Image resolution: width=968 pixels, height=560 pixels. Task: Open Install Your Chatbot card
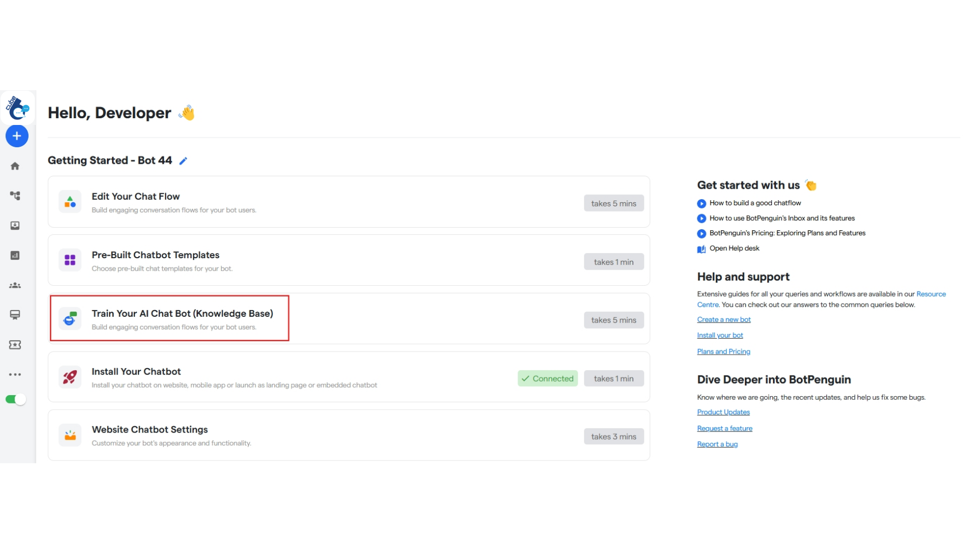pyautogui.click(x=349, y=377)
